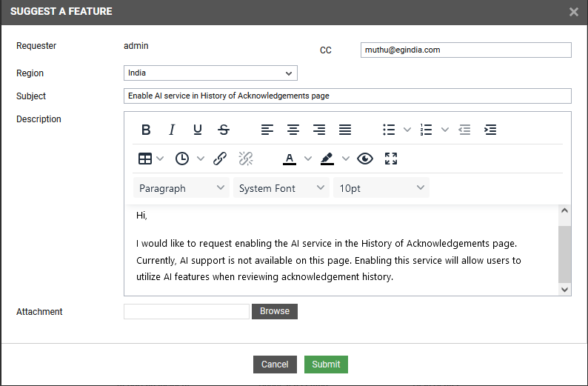Increase the paragraph indent

pos(490,130)
